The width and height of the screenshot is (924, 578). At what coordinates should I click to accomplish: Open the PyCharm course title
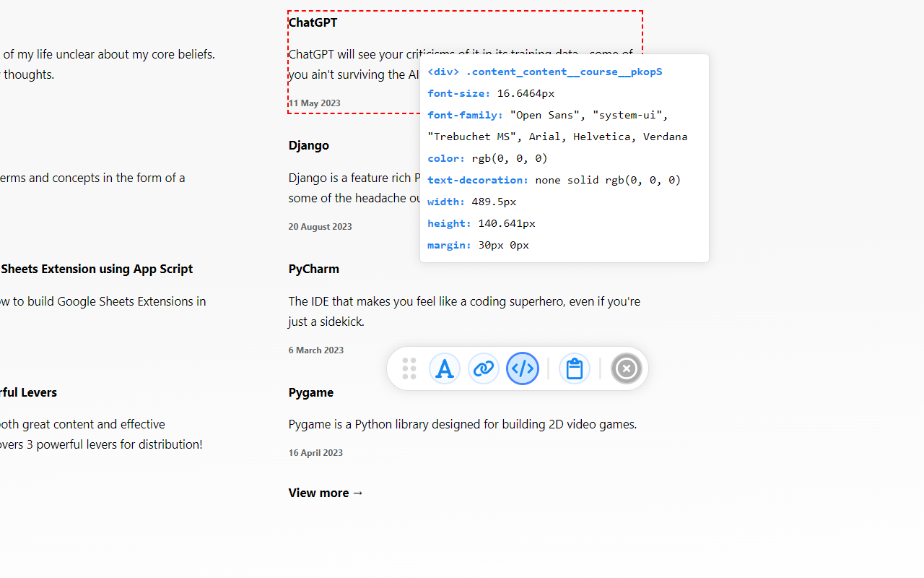tap(313, 269)
